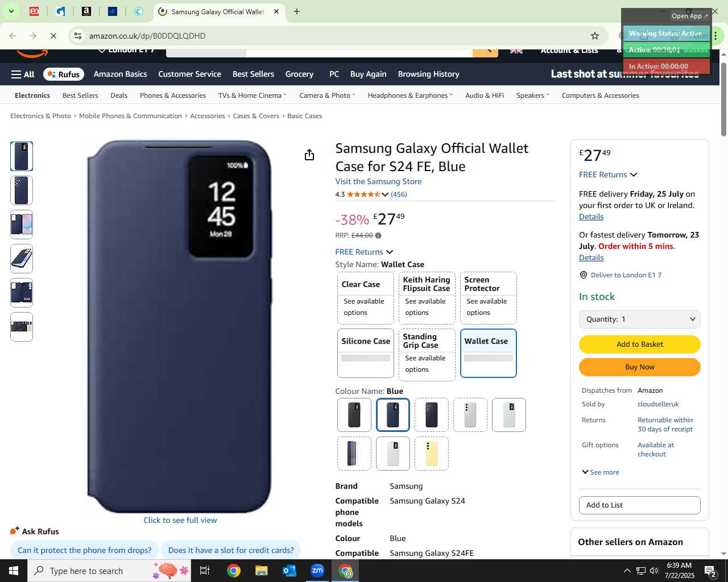Viewport: 728px width, 582px height.
Task: Click Add to List
Action: [x=639, y=505]
